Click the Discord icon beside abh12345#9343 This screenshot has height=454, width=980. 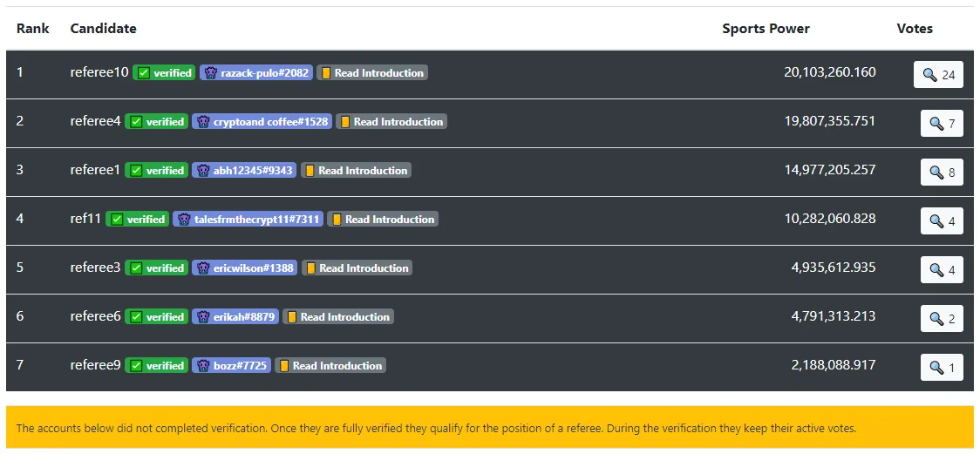203,171
